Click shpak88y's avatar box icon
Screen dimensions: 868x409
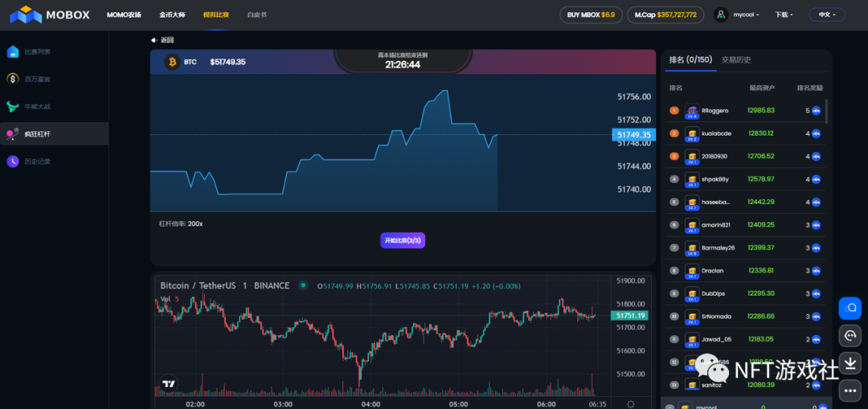pos(692,179)
